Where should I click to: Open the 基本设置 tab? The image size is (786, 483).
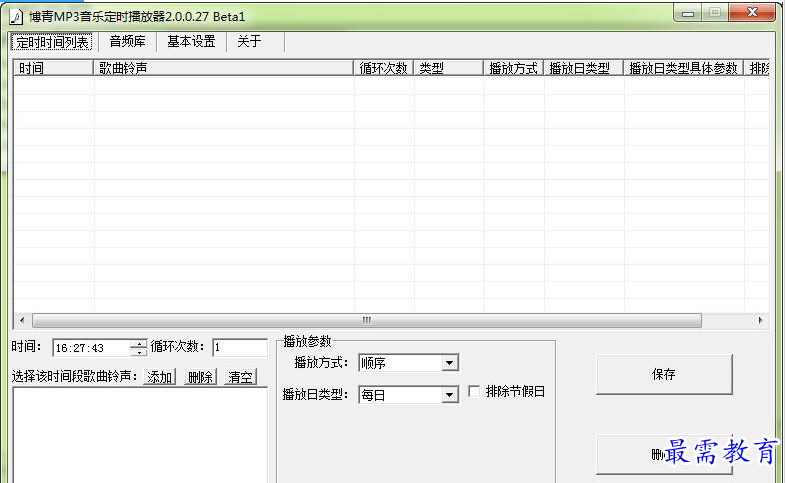(191, 42)
